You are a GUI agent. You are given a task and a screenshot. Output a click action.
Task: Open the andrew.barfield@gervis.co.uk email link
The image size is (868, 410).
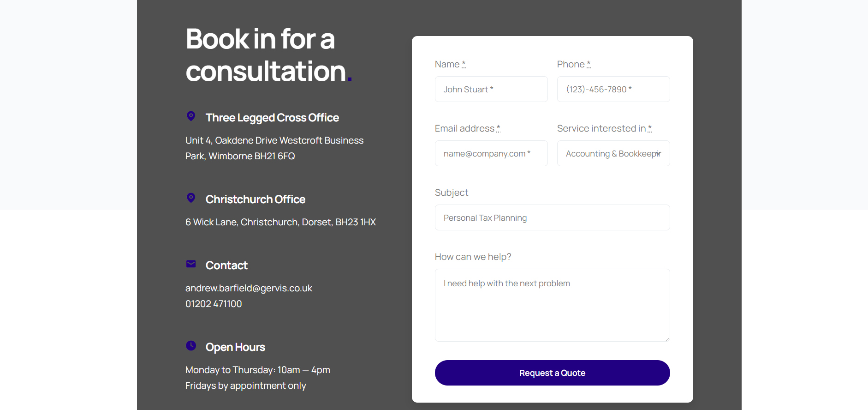[x=249, y=288]
